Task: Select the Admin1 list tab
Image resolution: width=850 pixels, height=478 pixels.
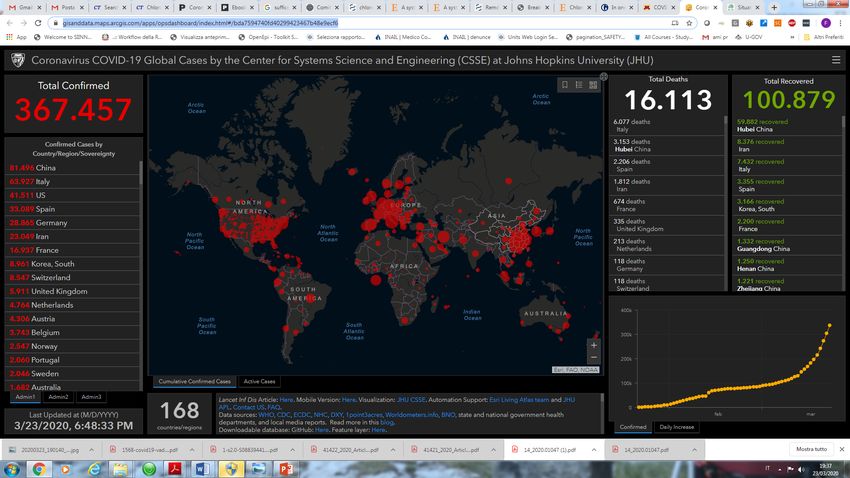Action: 25,397
